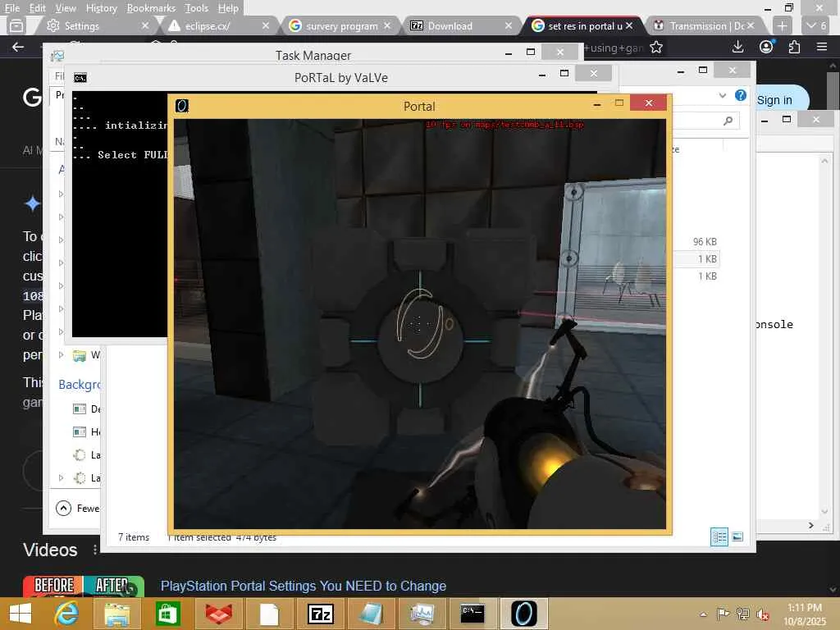This screenshot has width=840, height=630.
Task: Open the BEFORE AFTER video thumbnail
Action: [84, 586]
